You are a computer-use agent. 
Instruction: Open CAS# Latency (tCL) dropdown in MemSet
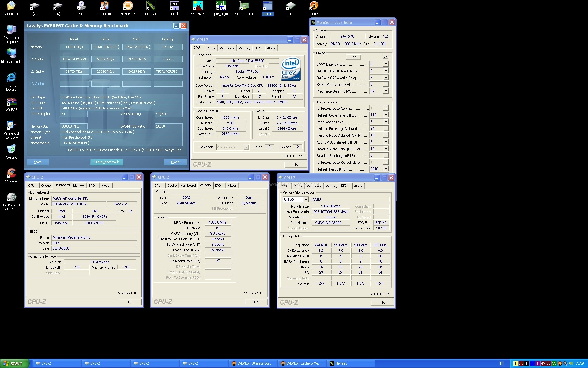click(x=386, y=64)
